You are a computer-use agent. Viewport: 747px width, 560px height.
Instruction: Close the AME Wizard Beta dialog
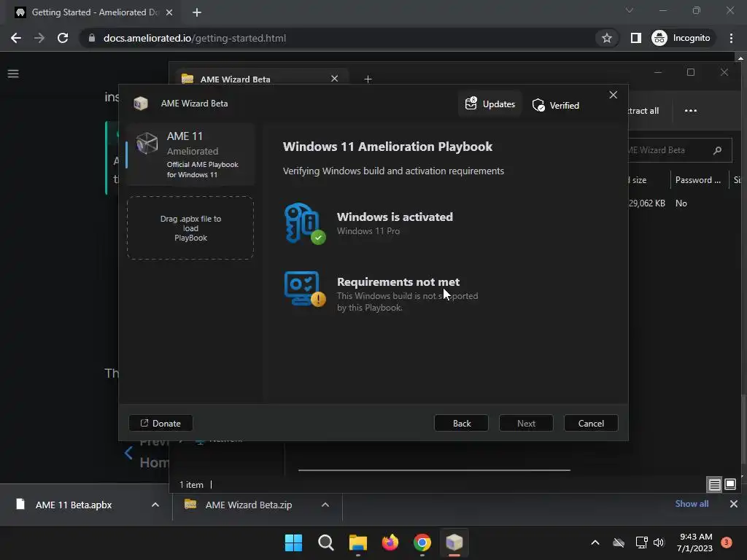tap(613, 95)
